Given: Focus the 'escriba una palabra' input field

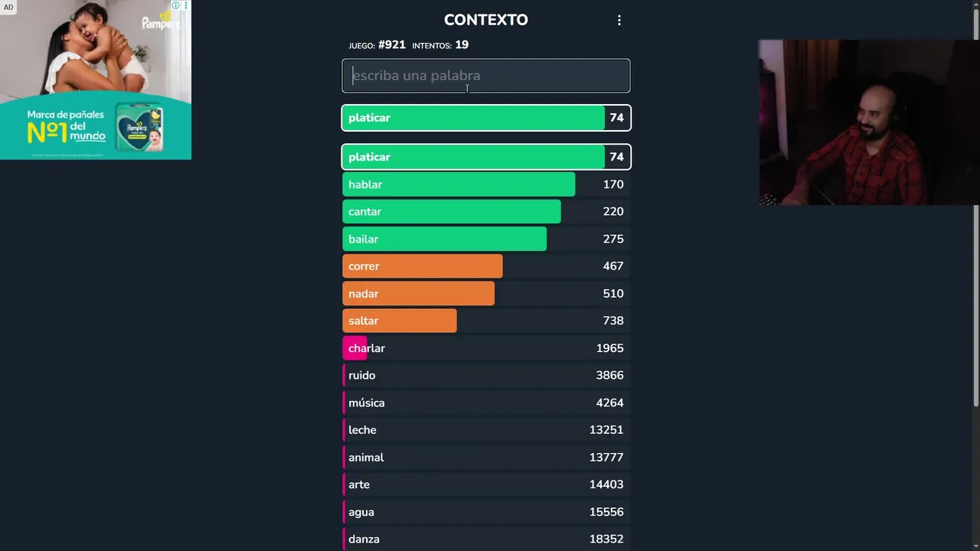Looking at the screenshot, I should [x=486, y=76].
